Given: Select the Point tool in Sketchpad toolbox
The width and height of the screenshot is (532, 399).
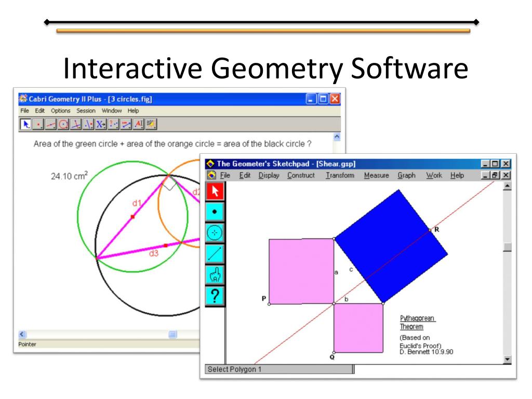Looking at the screenshot, I should pyautogui.click(x=215, y=212).
